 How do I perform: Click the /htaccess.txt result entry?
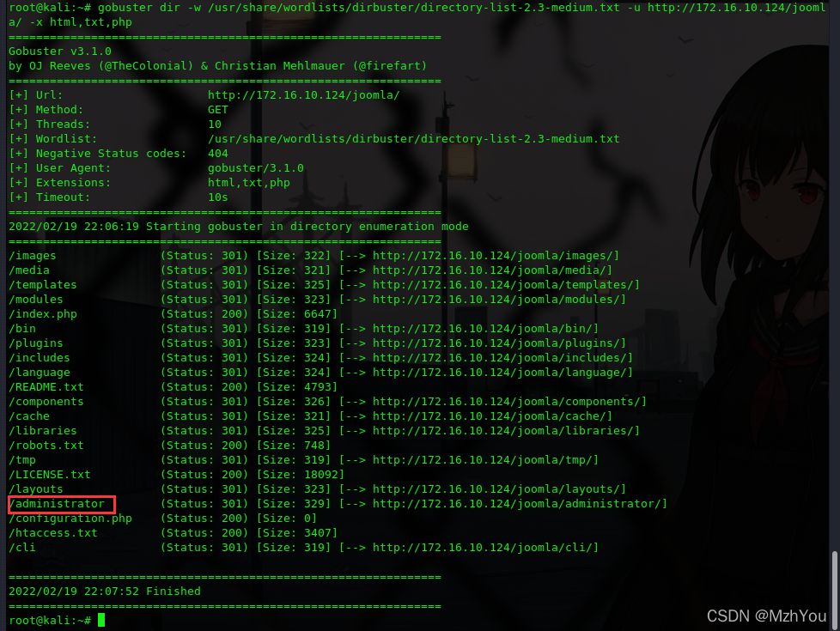point(53,533)
